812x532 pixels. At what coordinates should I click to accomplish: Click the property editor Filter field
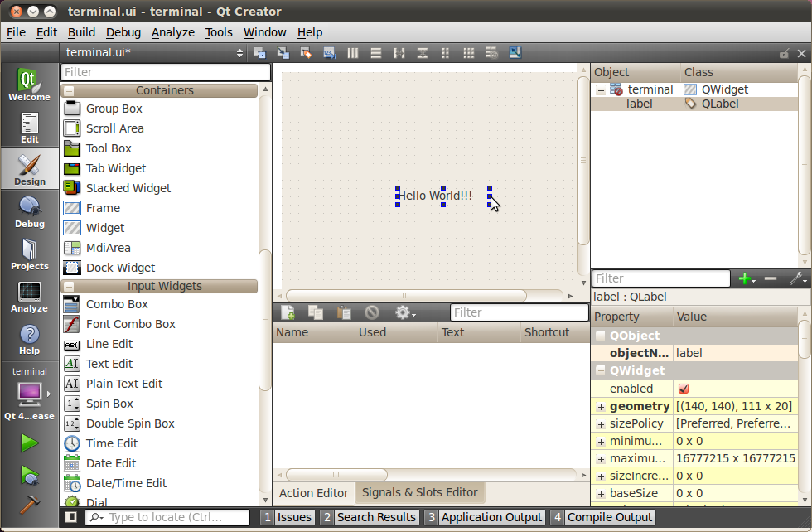point(661,278)
